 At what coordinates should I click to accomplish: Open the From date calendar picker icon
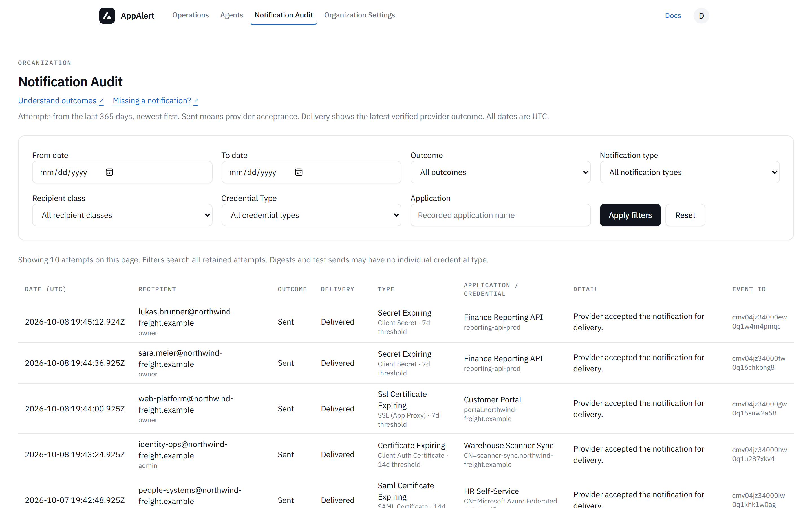pos(109,172)
